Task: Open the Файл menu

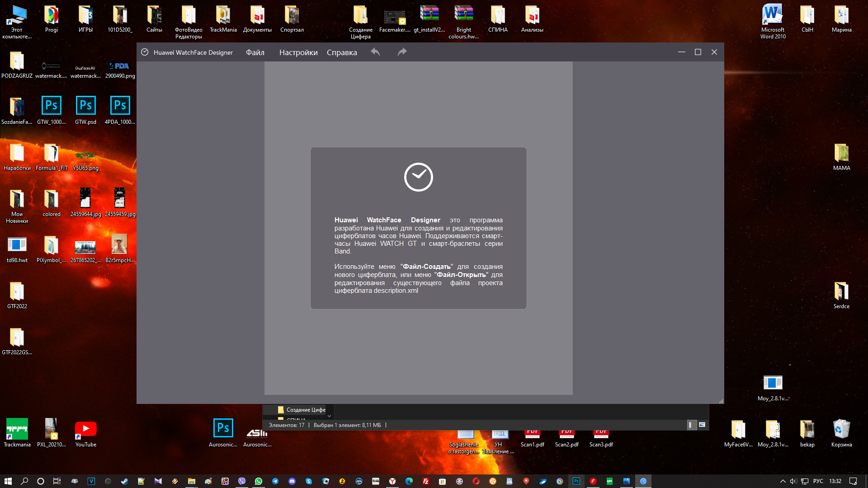Action: 255,52
